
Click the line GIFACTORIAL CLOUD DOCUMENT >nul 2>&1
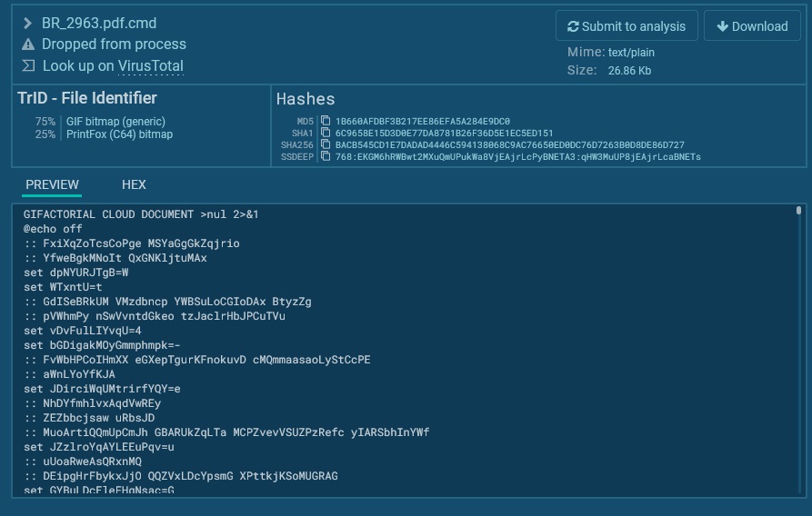[141, 214]
